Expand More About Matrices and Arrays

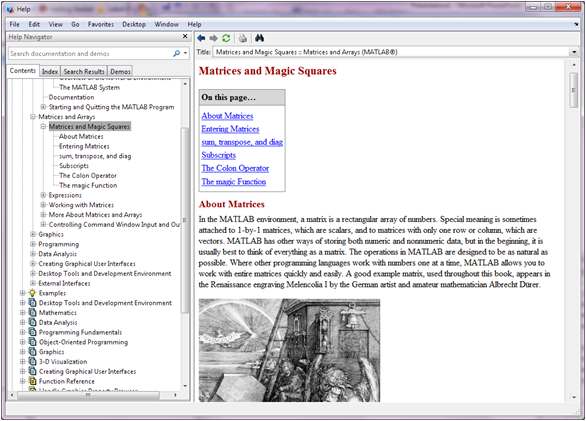tap(43, 215)
